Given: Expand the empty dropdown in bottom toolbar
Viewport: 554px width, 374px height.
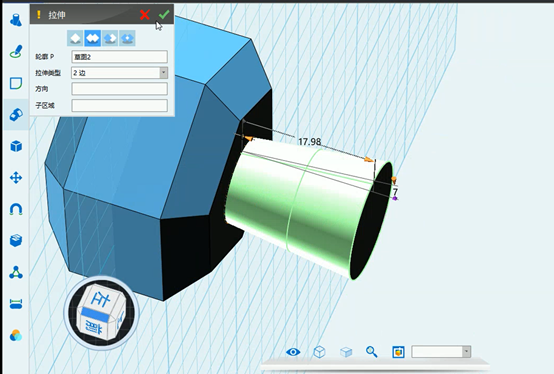Looking at the screenshot, I should click(x=441, y=352).
